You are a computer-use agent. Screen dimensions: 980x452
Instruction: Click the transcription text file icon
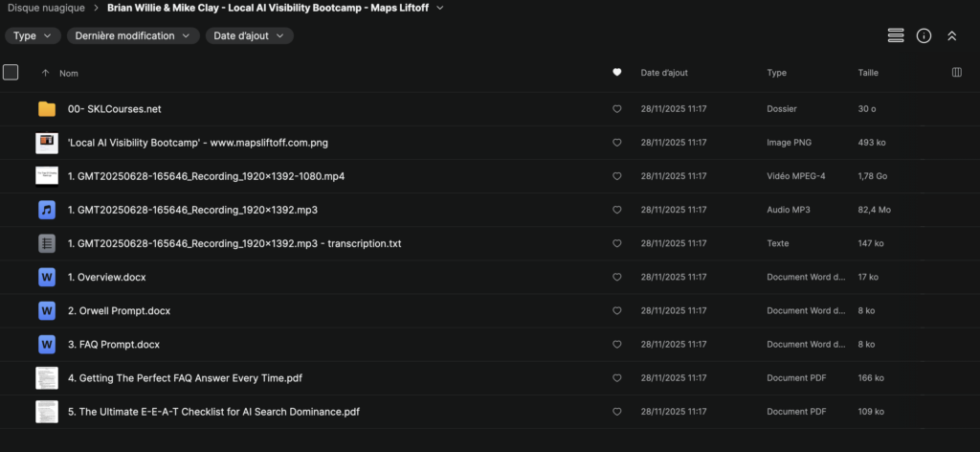coord(47,243)
